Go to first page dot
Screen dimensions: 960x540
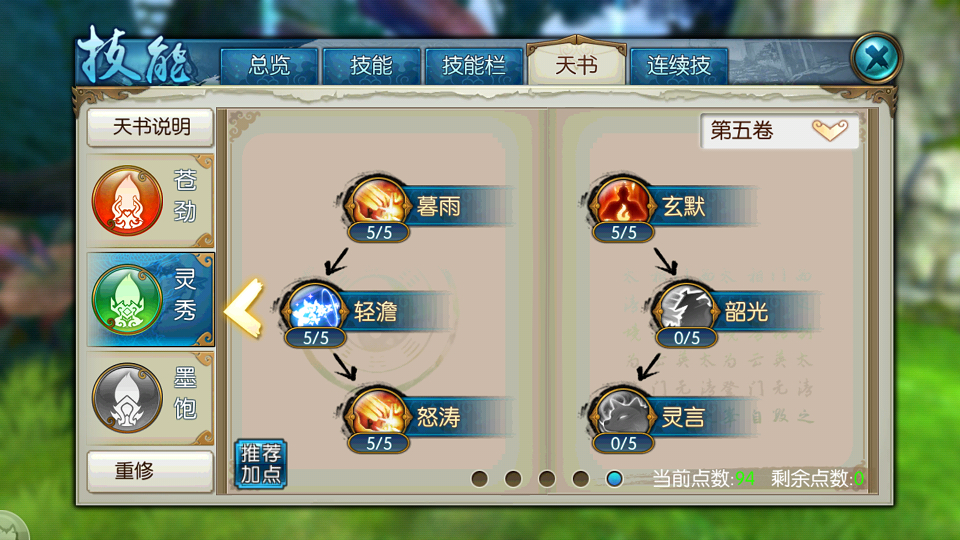click(479, 479)
